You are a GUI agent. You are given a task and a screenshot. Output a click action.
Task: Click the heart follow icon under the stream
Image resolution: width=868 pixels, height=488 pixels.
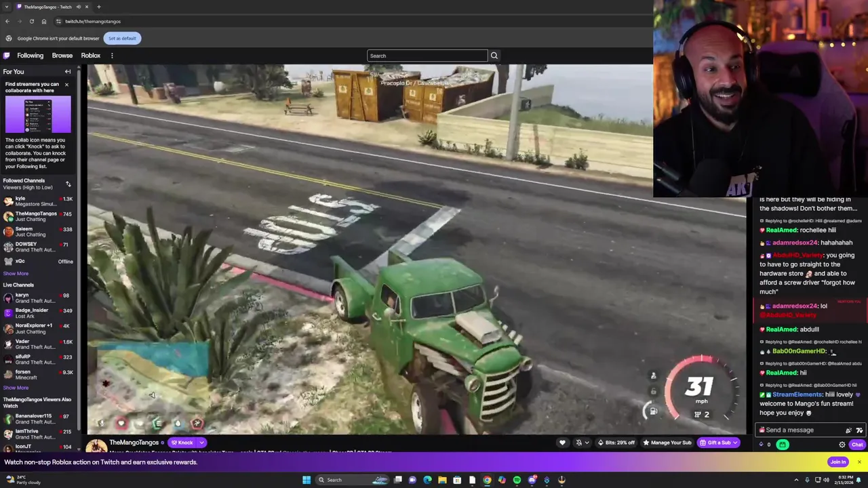[562, 443]
